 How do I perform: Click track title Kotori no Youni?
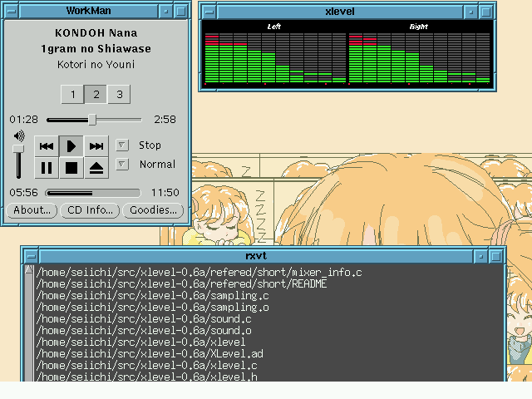[x=96, y=65]
